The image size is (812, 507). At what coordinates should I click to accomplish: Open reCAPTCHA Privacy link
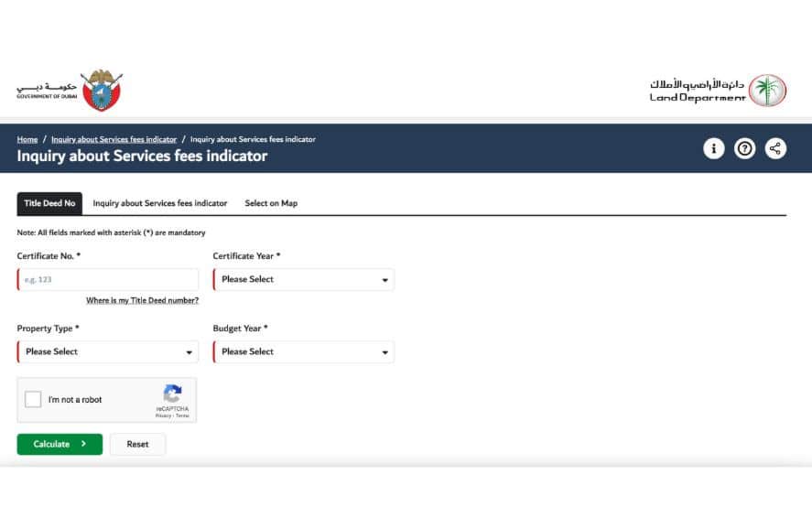162,415
